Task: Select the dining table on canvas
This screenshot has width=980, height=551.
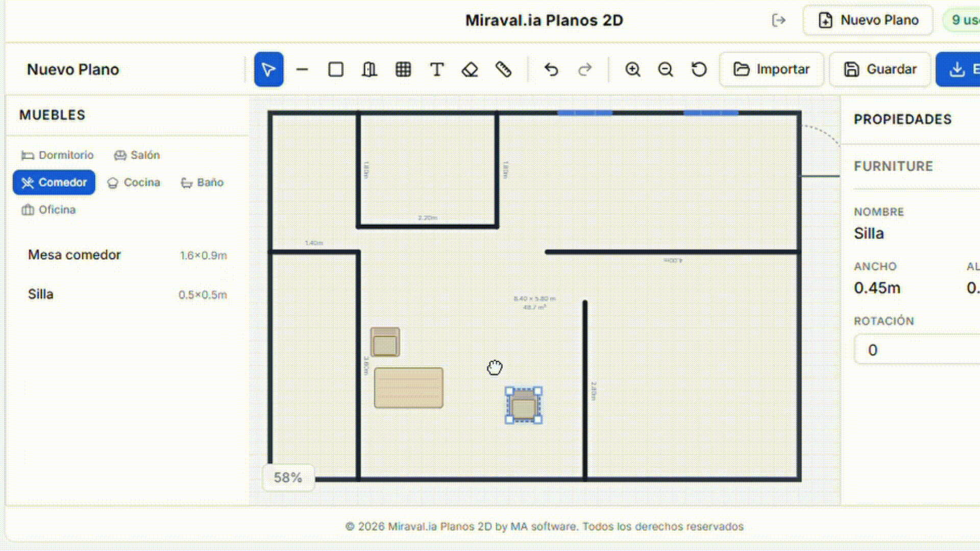Action: (409, 388)
